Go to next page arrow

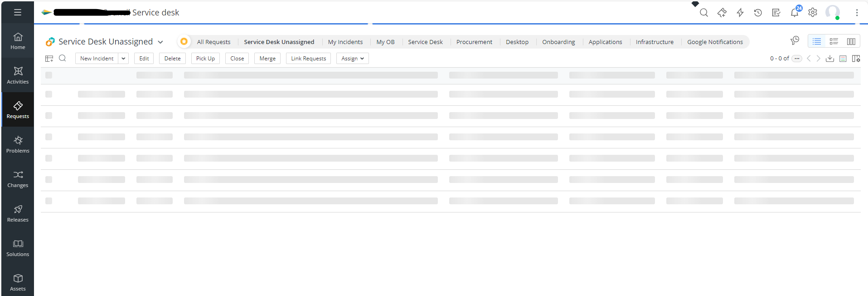coord(818,59)
